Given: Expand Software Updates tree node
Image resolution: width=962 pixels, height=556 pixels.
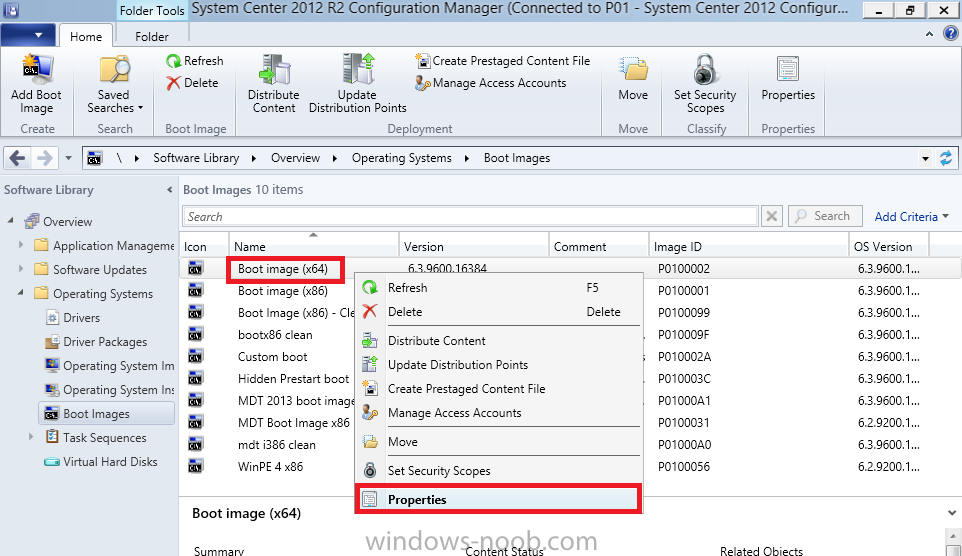Looking at the screenshot, I should [21, 269].
